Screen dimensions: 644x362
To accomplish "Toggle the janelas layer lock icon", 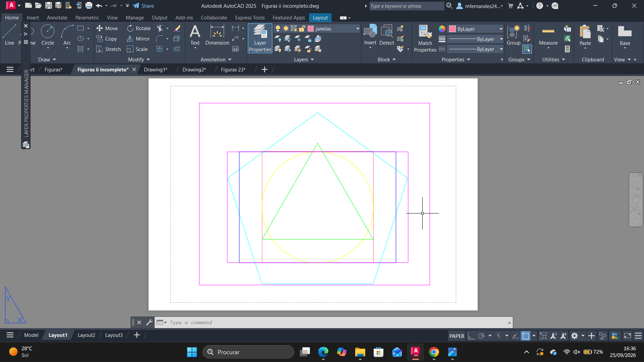I will pos(302,29).
